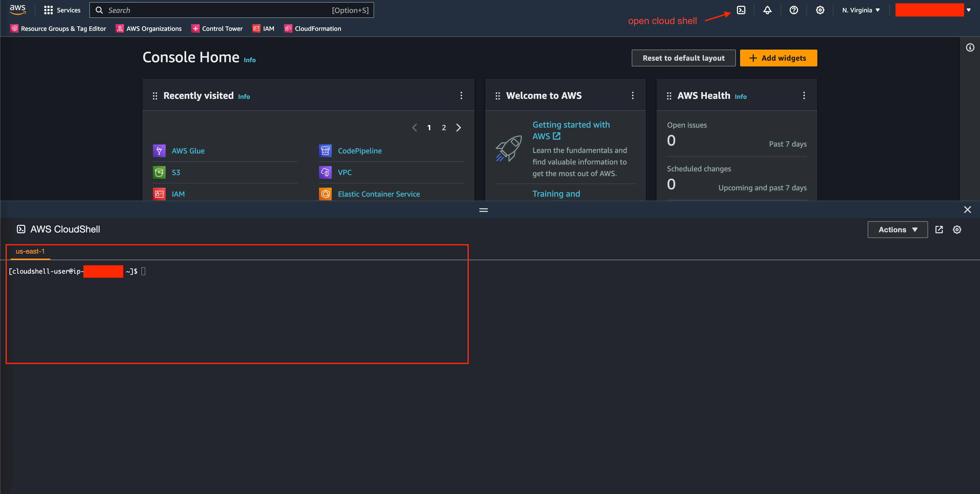Focus the top Search input field
The height and width of the screenshot is (494, 980).
232,10
